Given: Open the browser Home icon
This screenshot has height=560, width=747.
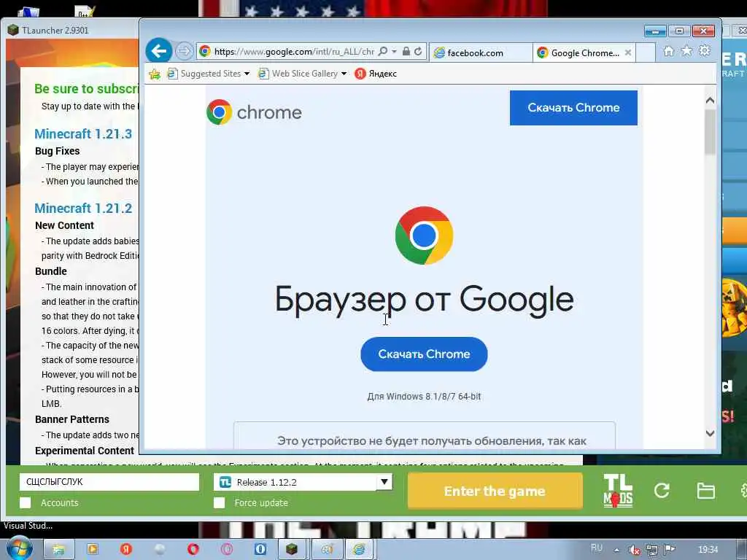Looking at the screenshot, I should [668, 51].
